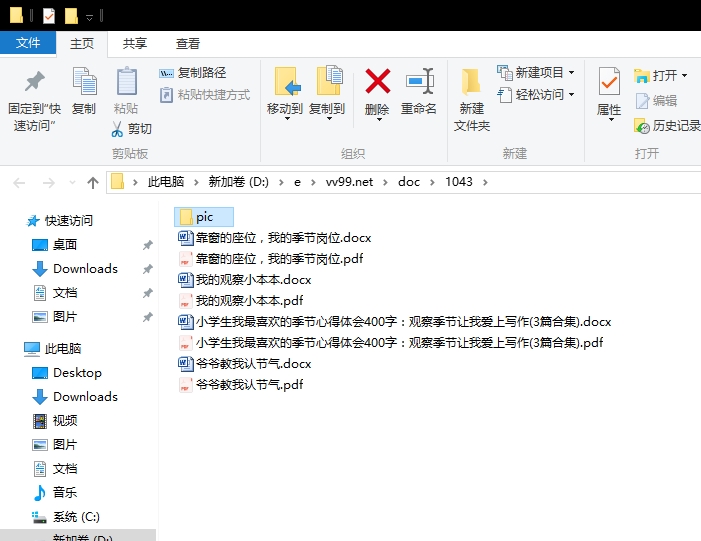Image resolution: width=701 pixels, height=541 pixels.
Task: Select 爷爷教我认节气.pdf file
Action: 241,385
